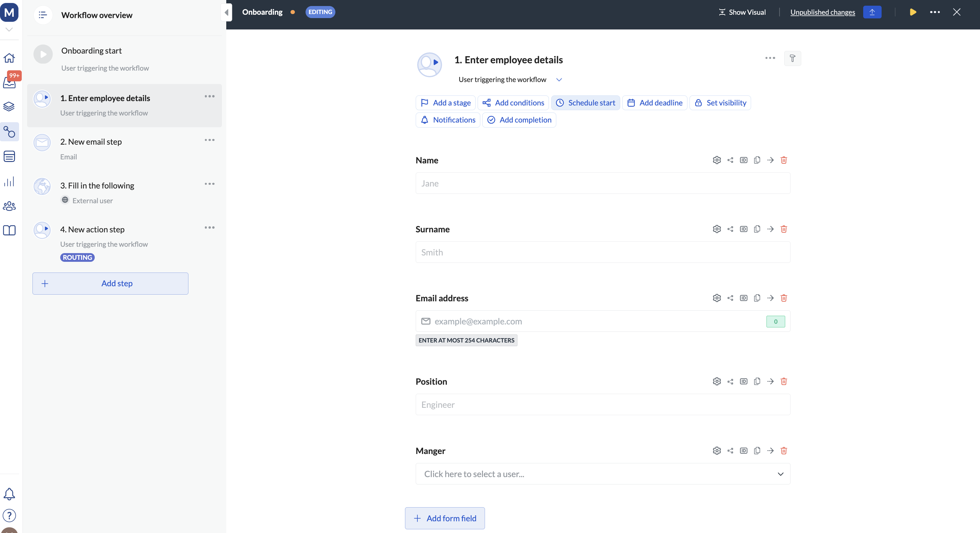Open options menu for New email step

[209, 140]
